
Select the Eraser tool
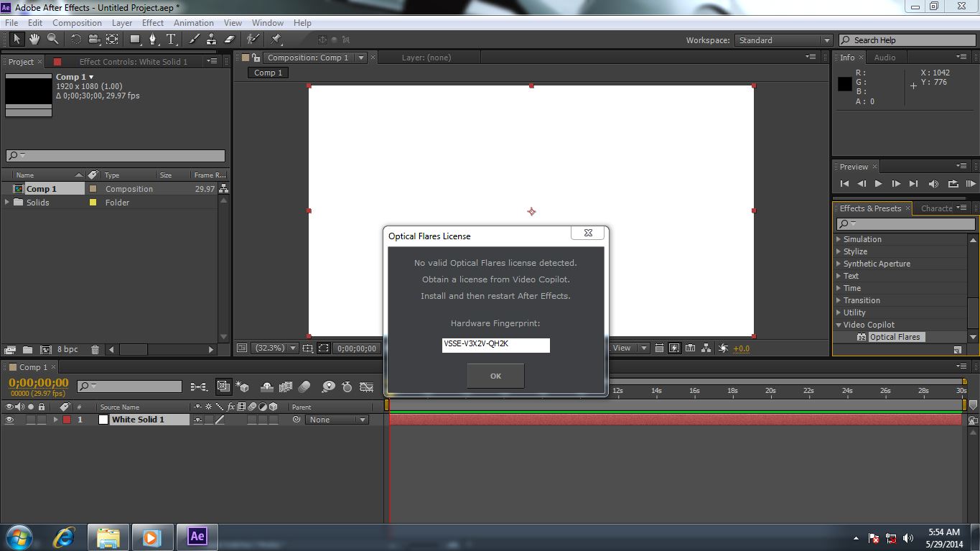pyautogui.click(x=230, y=40)
